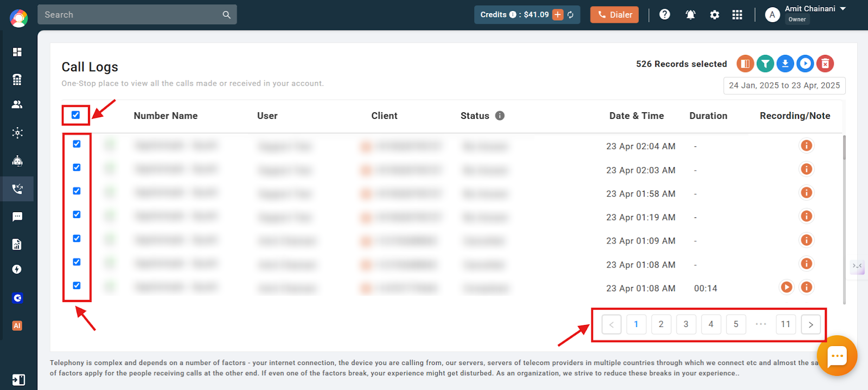The image size is (868, 390).
Task: Click the pagination ellipsis to skip pages
Action: pyautogui.click(x=761, y=324)
